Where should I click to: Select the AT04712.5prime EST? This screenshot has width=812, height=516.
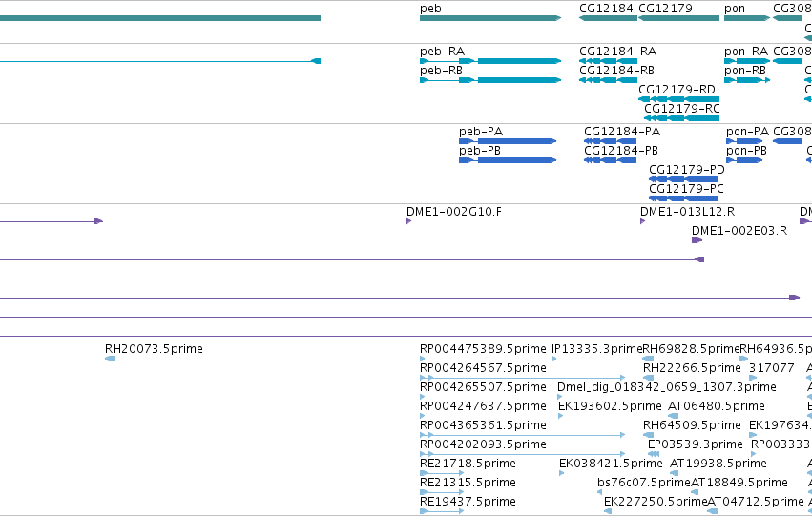coord(713,511)
